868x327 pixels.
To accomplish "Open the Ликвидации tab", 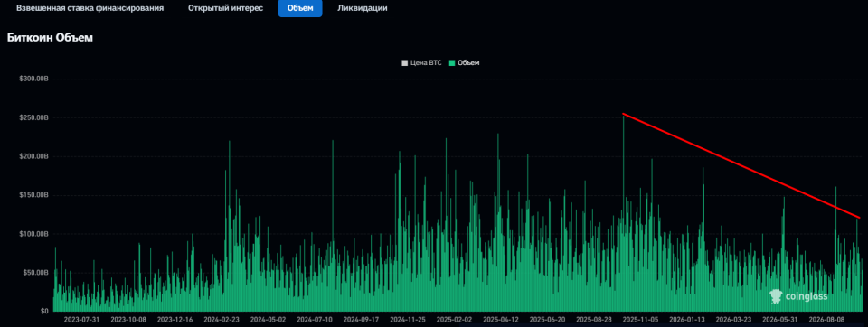I will point(362,8).
